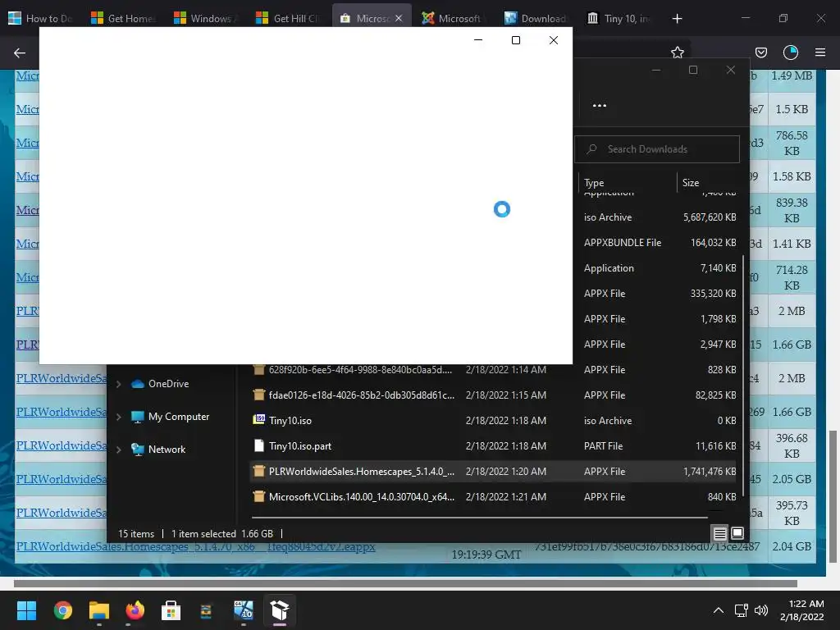Close the active Microsoft tab
The width and height of the screenshot is (840, 630).
(x=399, y=19)
